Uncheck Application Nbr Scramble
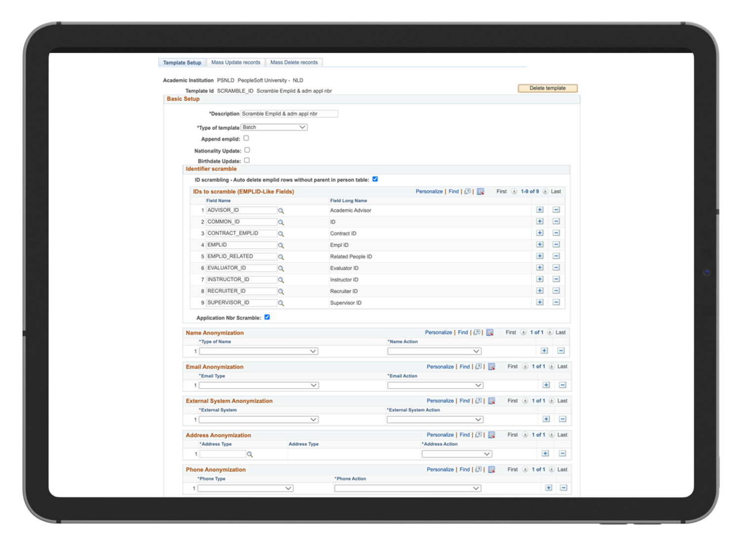The width and height of the screenshot is (741, 560). click(x=267, y=317)
